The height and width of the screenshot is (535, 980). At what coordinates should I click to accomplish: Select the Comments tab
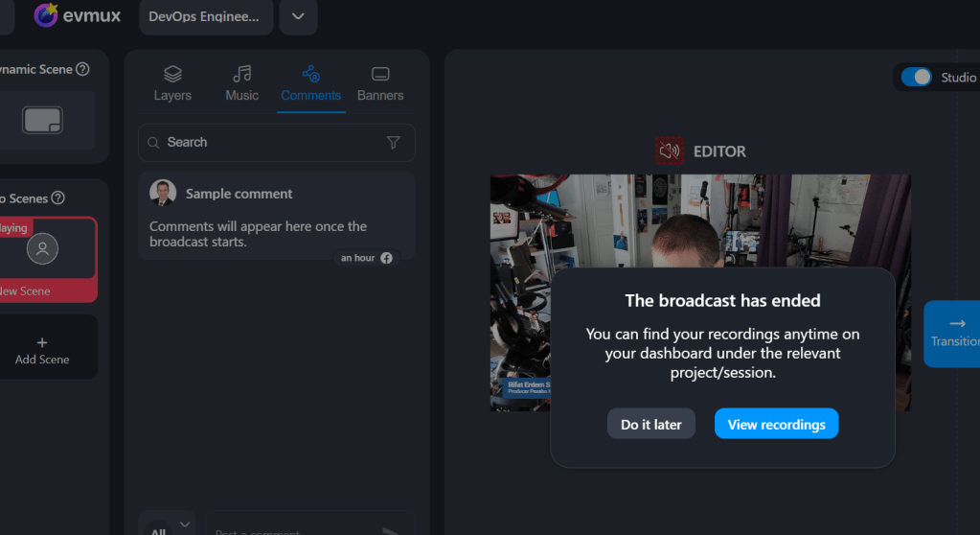(310, 83)
